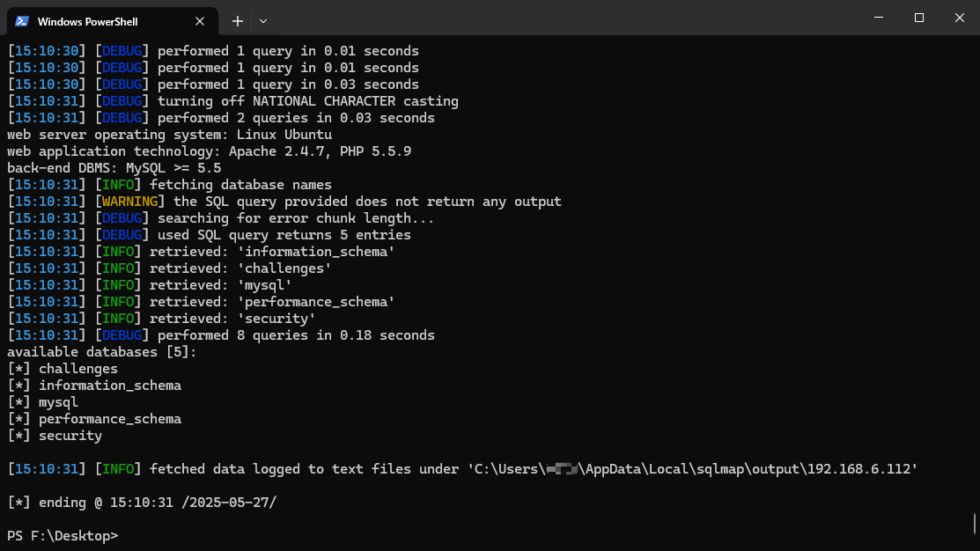Click the "ending @ 15:10:31" line
The width and height of the screenshot is (980, 551).
pos(141,503)
